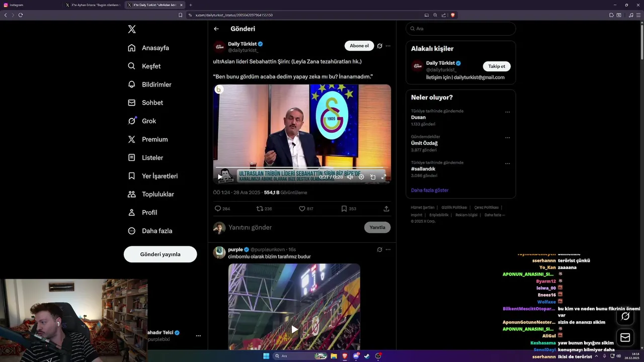Screen dimensions: 644x362
Task: Open Bildirimler notifications
Action: pos(149,84)
